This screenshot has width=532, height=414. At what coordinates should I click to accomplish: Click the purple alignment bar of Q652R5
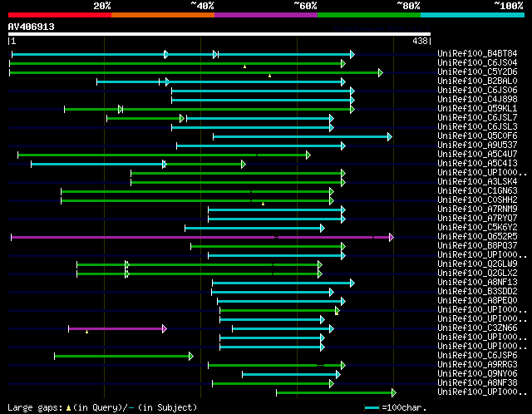pos(200,237)
